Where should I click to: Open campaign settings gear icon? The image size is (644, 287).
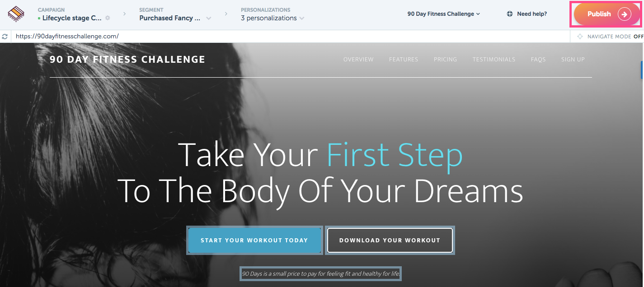(108, 18)
